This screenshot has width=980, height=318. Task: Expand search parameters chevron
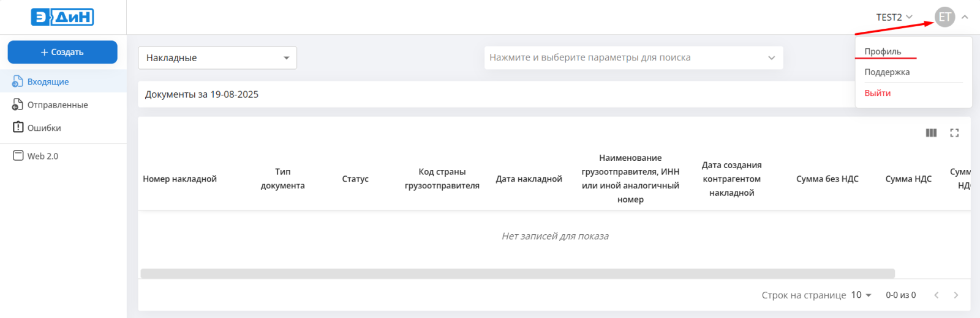point(771,57)
